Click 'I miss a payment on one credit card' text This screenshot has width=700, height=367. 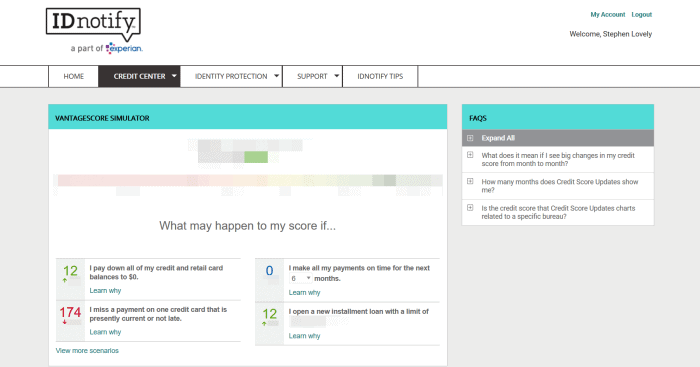coord(158,314)
